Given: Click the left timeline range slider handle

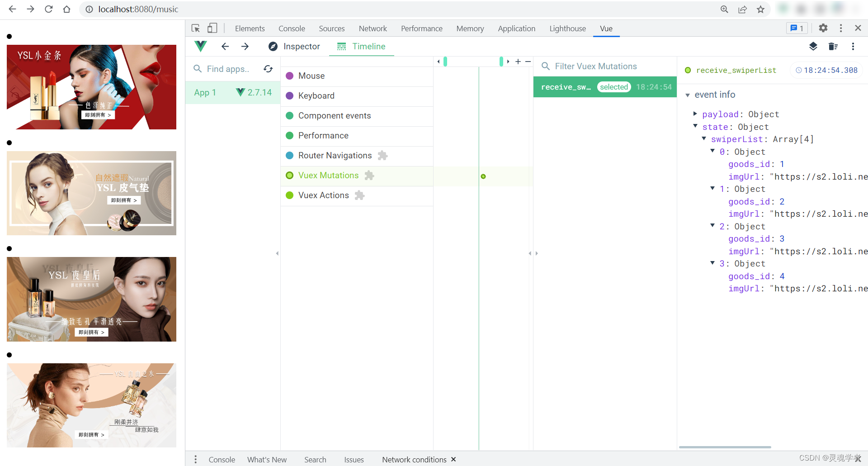Looking at the screenshot, I should coord(445,61).
